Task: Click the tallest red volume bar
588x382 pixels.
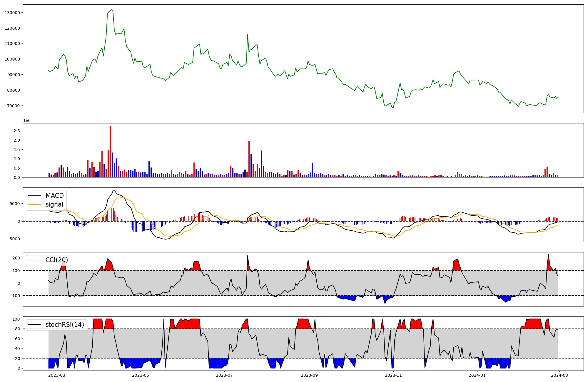Action: [110, 151]
